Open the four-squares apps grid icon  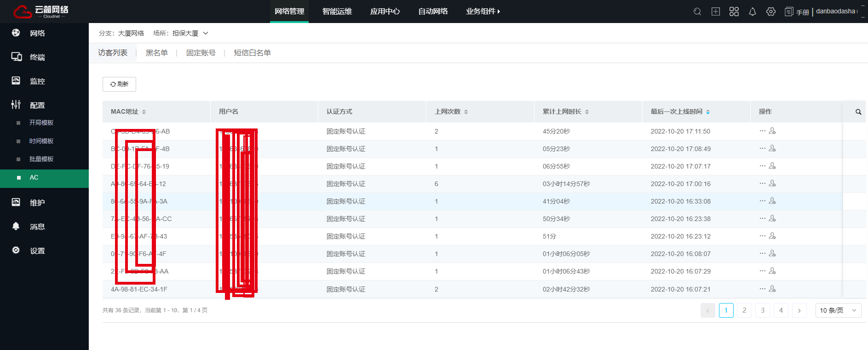click(734, 12)
